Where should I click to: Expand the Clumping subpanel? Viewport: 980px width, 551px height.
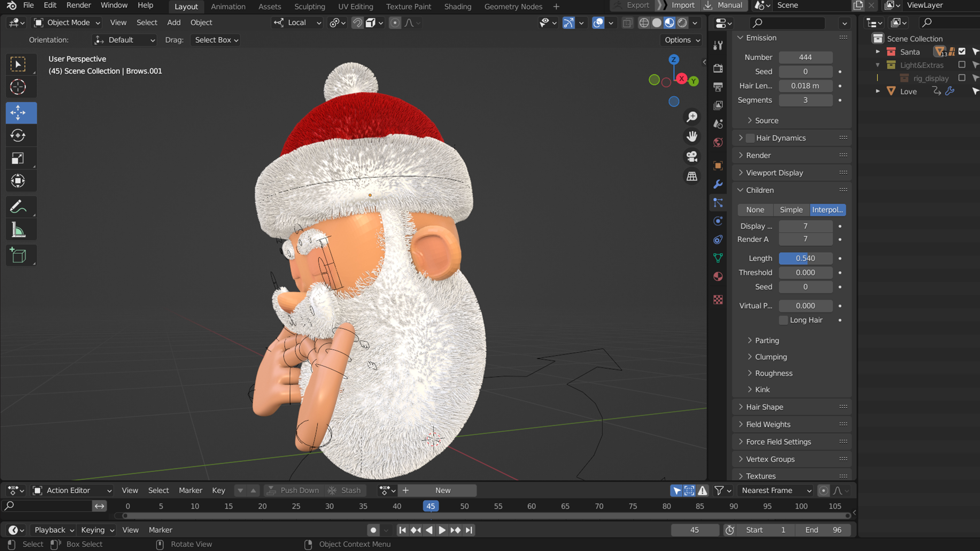771,357
